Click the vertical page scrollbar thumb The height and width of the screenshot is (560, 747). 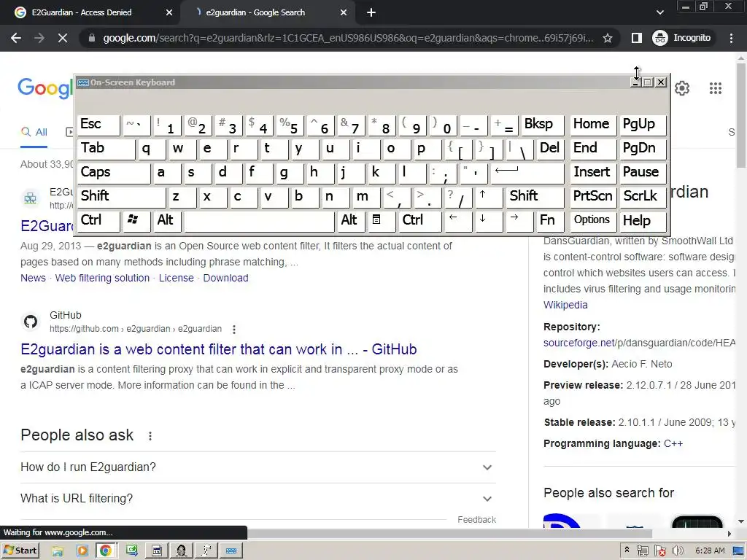(x=741, y=115)
